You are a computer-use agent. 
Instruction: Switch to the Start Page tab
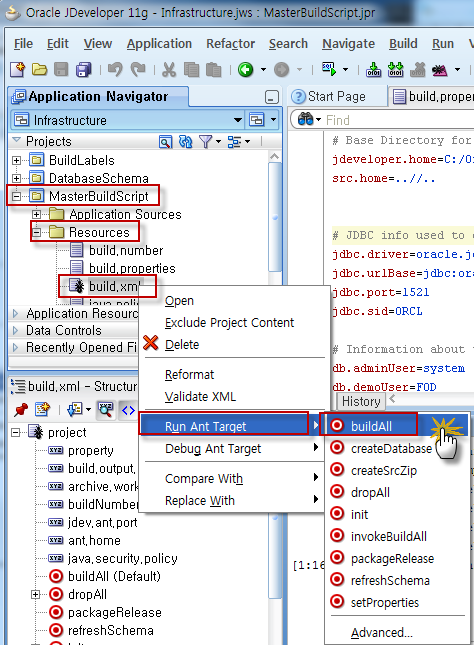tap(336, 97)
